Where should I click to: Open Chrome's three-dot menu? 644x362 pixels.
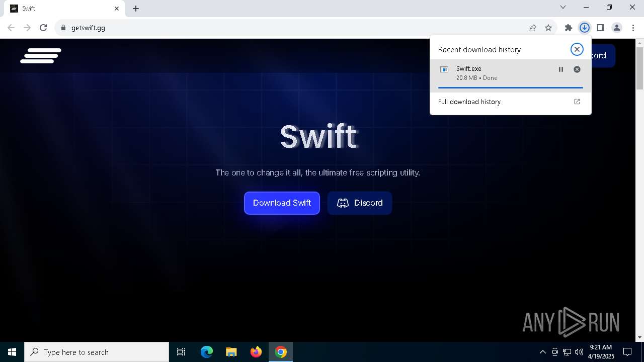coord(633,28)
